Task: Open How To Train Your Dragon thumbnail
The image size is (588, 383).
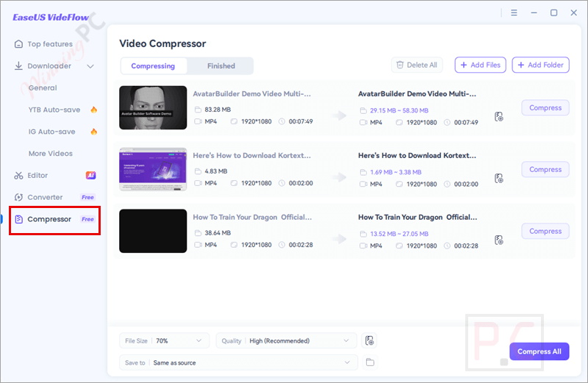Action: [x=153, y=231]
